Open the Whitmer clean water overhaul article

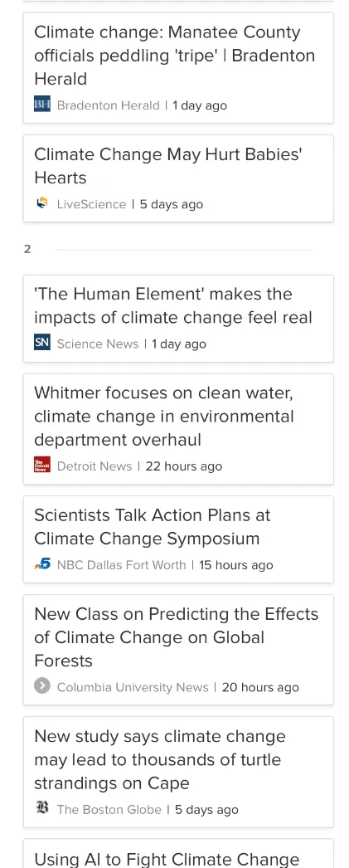178,429
